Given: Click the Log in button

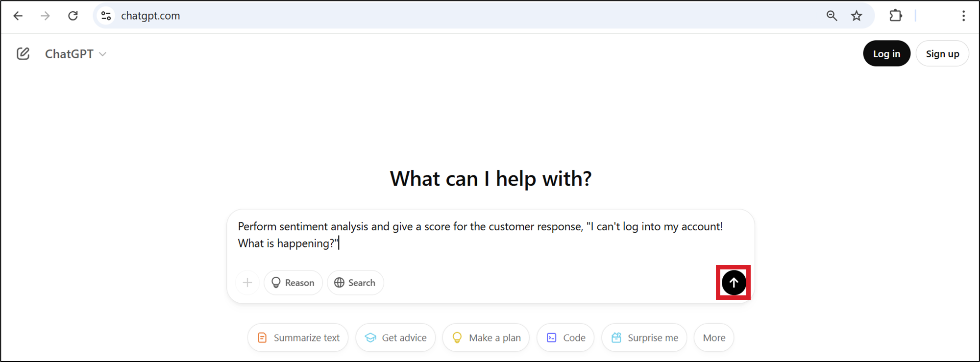Looking at the screenshot, I should click(x=886, y=54).
